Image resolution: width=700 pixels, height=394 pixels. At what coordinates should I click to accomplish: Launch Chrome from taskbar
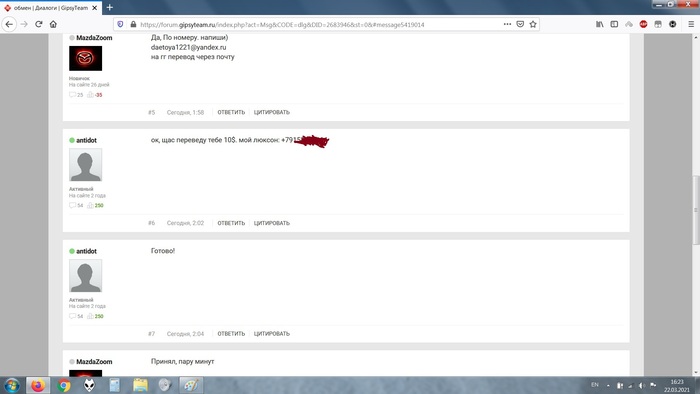[64, 385]
